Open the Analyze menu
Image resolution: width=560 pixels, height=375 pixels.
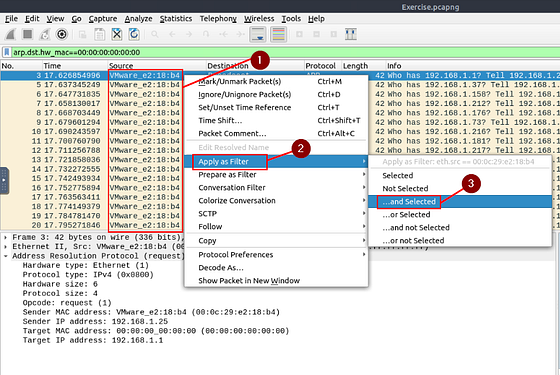click(x=139, y=19)
